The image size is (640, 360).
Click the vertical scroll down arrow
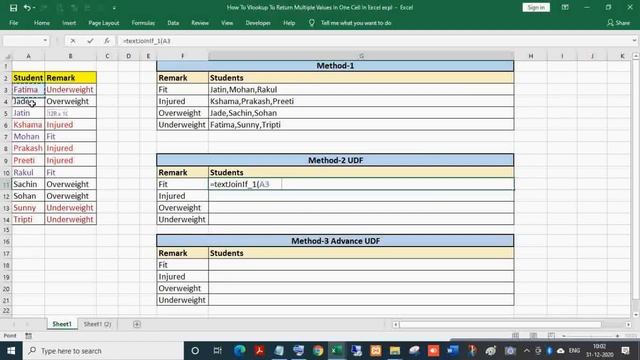[x=636, y=315]
